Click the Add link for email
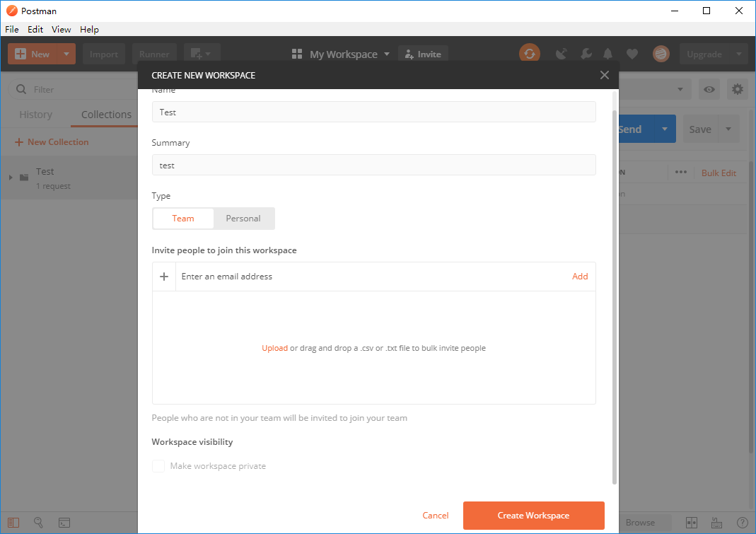The image size is (756, 534). tap(579, 277)
